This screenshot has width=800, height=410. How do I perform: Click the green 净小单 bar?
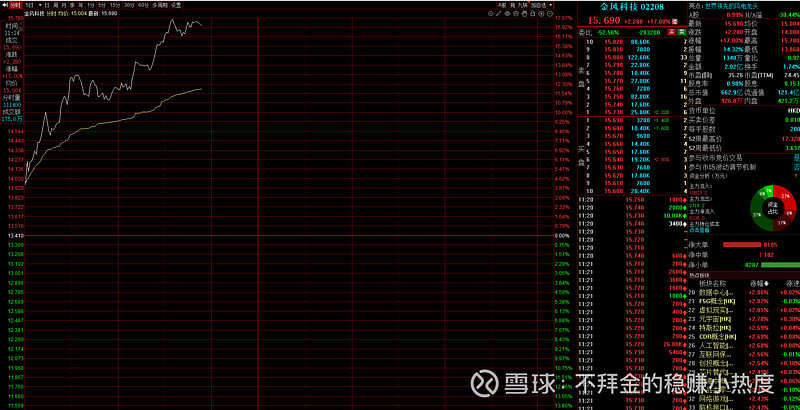780,265
